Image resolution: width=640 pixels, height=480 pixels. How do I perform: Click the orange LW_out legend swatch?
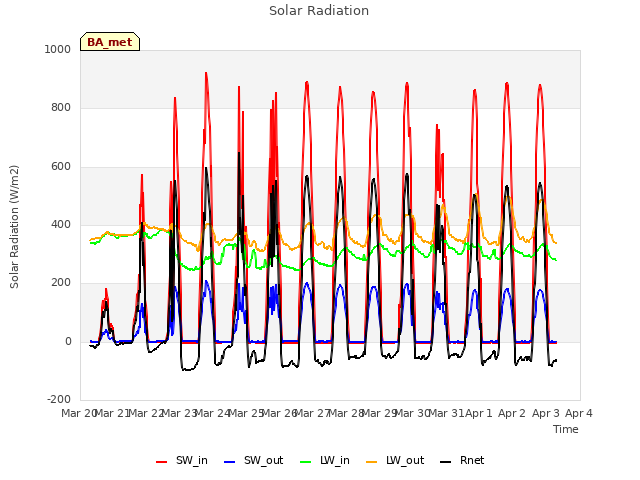[372, 462]
